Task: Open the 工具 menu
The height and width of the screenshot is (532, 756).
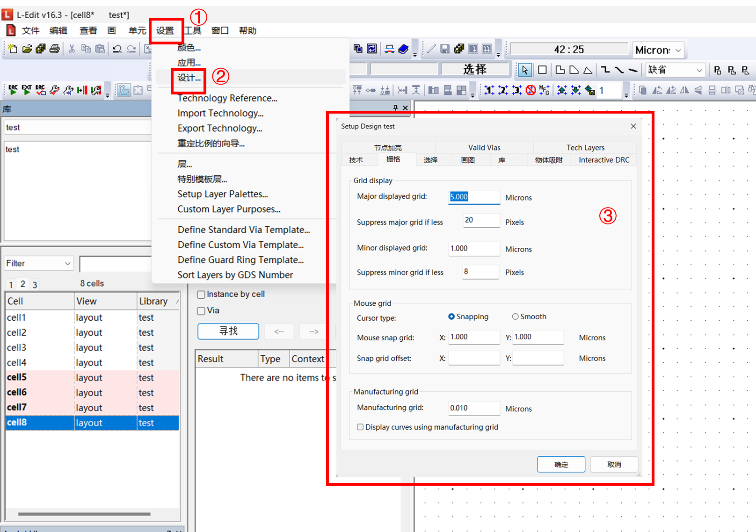Action: pyautogui.click(x=193, y=31)
